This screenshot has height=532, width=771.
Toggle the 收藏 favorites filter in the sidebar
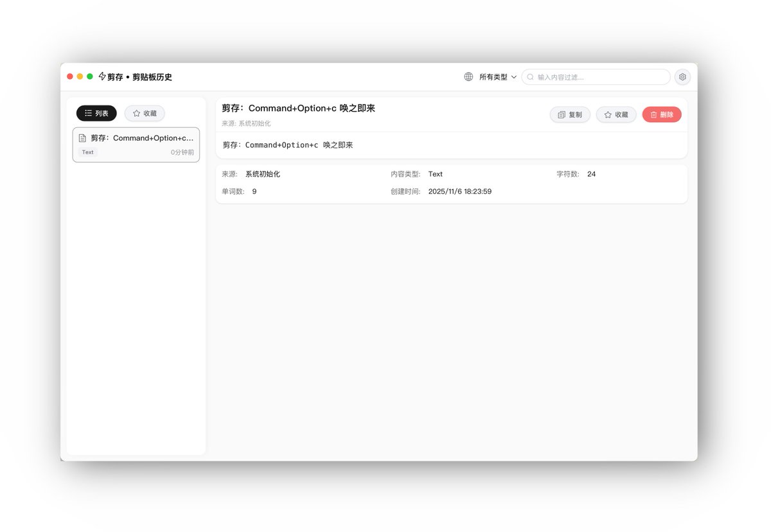click(145, 113)
